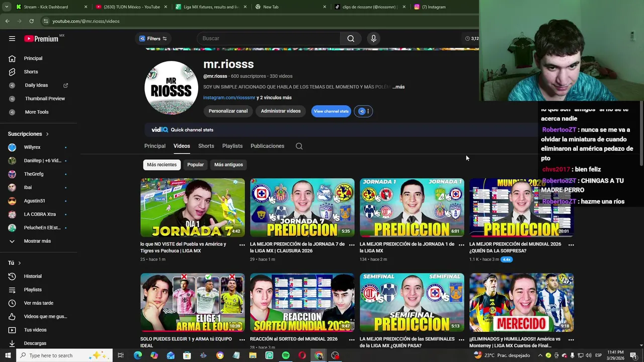Go to Principal in sidebar

pyautogui.click(x=33, y=58)
